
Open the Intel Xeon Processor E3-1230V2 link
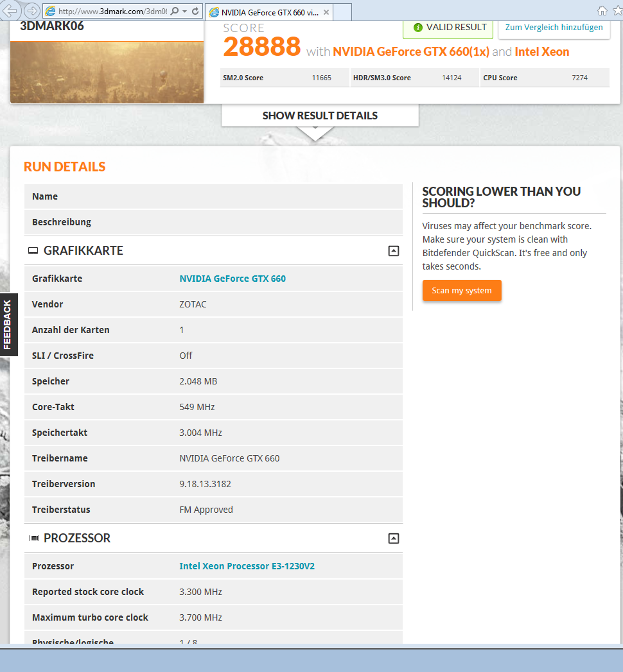(247, 566)
